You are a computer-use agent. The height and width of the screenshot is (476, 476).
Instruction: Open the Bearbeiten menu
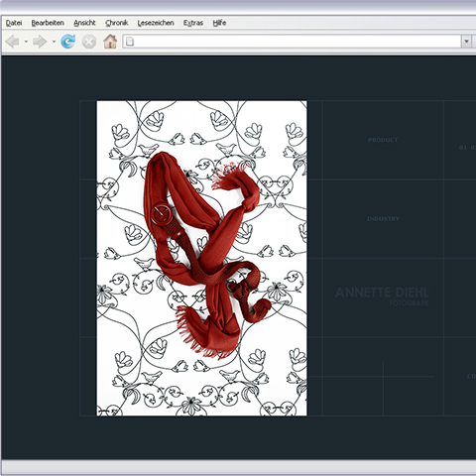point(48,23)
